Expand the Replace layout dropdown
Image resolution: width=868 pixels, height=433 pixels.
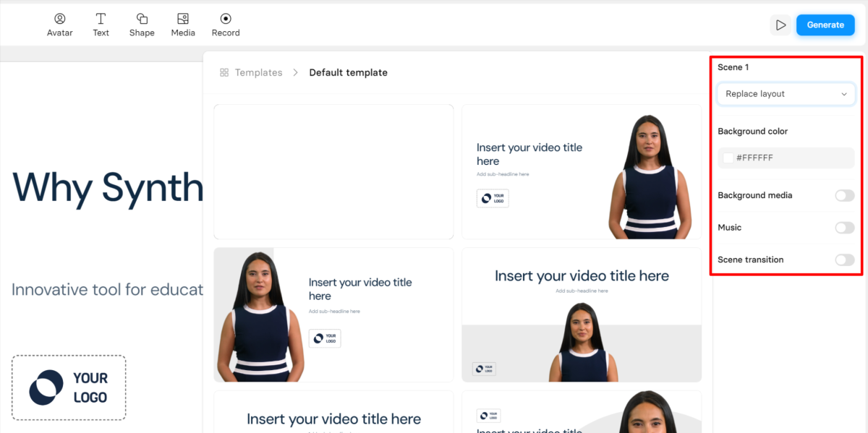786,94
